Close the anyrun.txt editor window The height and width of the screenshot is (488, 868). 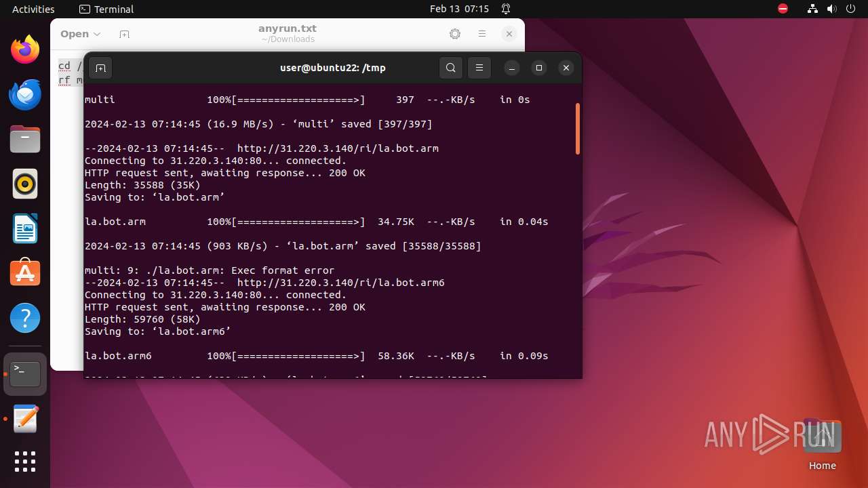(509, 34)
